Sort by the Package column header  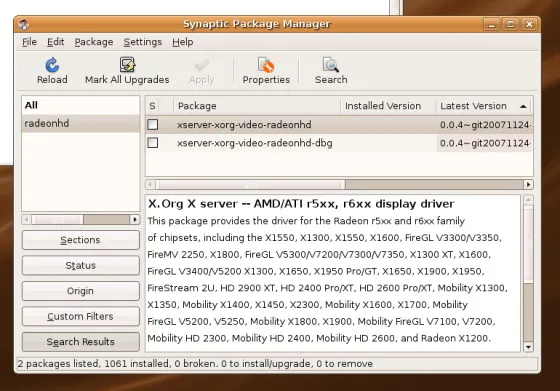(x=257, y=106)
